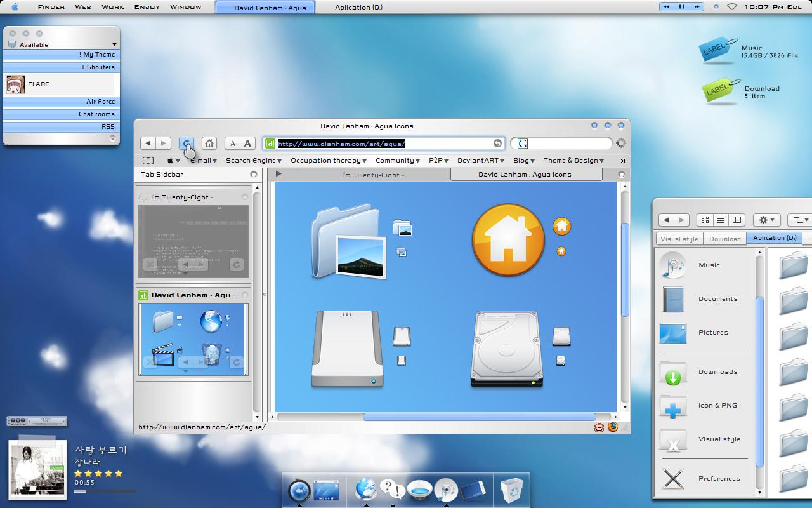Screen dimensions: 812x508
Task: Open the Shouters group in messenger
Action: (x=62, y=67)
